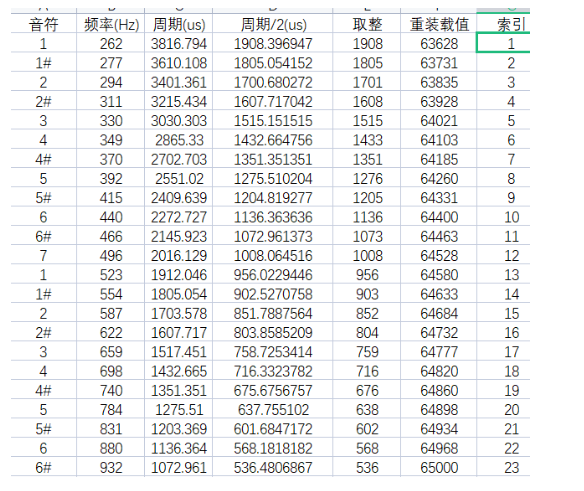The image size is (584, 491).
Task: Click frequency cell 740
Action: point(111,390)
